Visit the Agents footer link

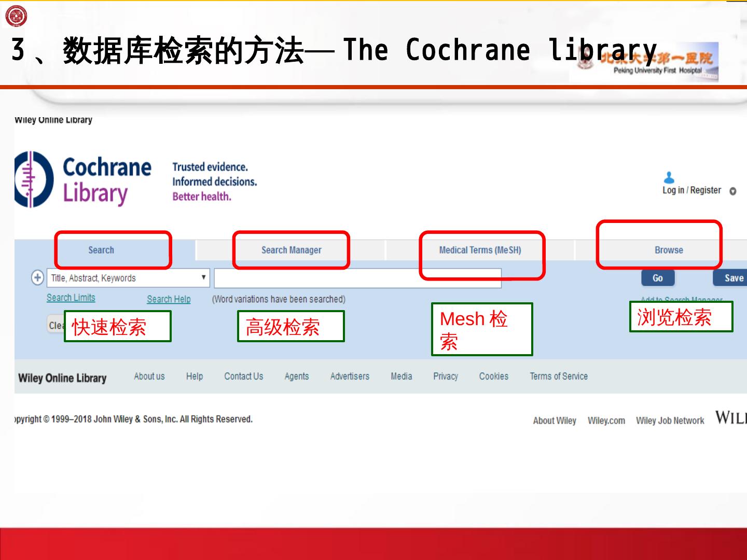coord(297,376)
